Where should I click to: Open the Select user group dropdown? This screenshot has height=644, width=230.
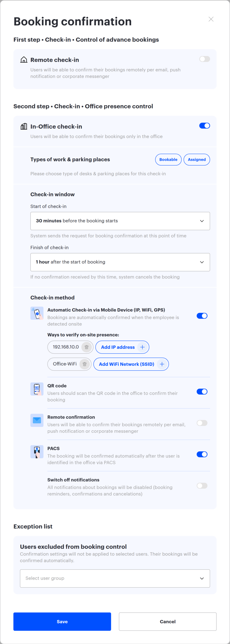pyautogui.click(x=115, y=578)
